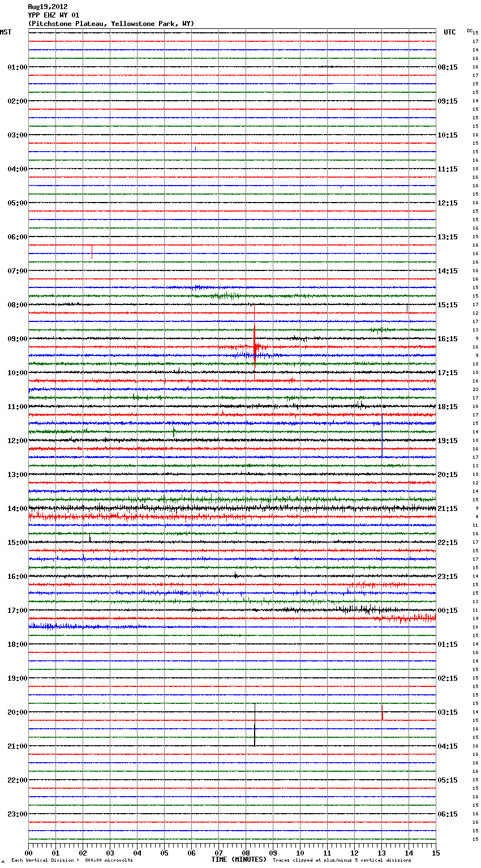Click the "DC" column label
This screenshot has width=481, height=868.
(x=470, y=31)
